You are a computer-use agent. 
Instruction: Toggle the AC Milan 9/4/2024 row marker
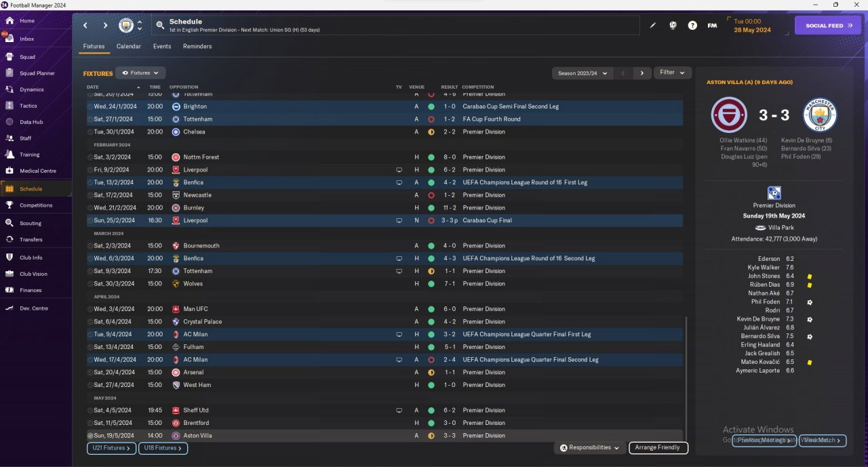pyautogui.click(x=90, y=334)
